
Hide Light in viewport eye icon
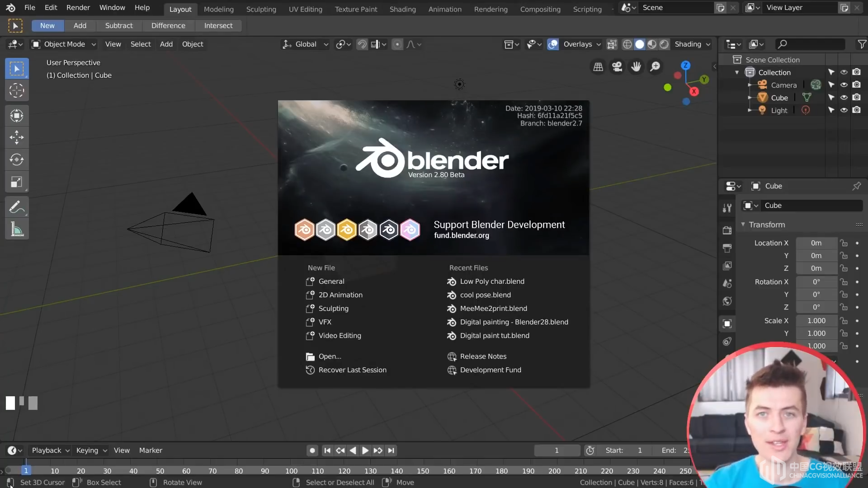tap(844, 110)
